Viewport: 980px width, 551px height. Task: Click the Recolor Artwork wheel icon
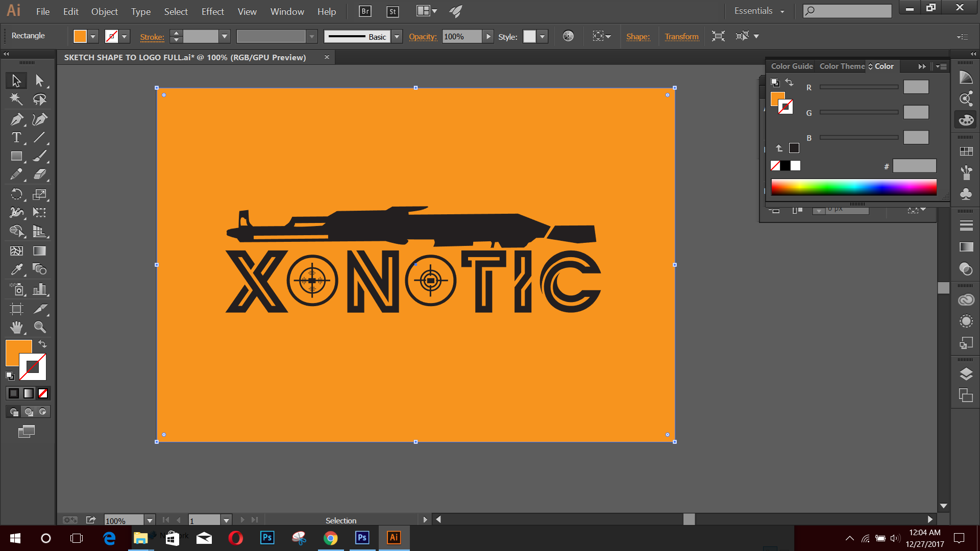[568, 36]
